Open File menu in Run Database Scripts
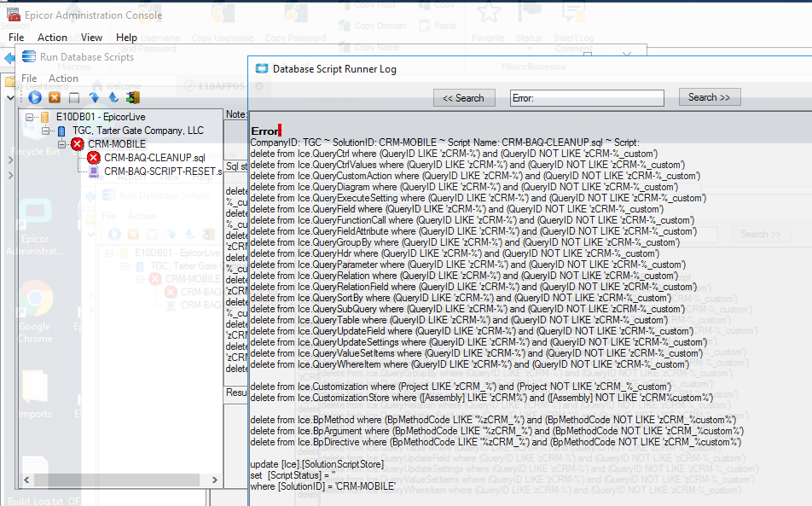This screenshot has width=812, height=506. pyautogui.click(x=29, y=79)
